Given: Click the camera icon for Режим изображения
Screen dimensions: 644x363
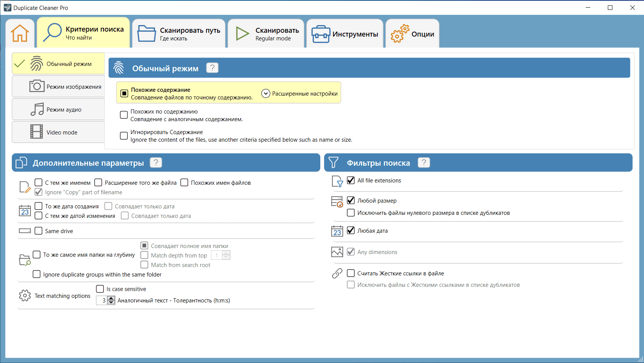Looking at the screenshot, I should click(x=37, y=86).
